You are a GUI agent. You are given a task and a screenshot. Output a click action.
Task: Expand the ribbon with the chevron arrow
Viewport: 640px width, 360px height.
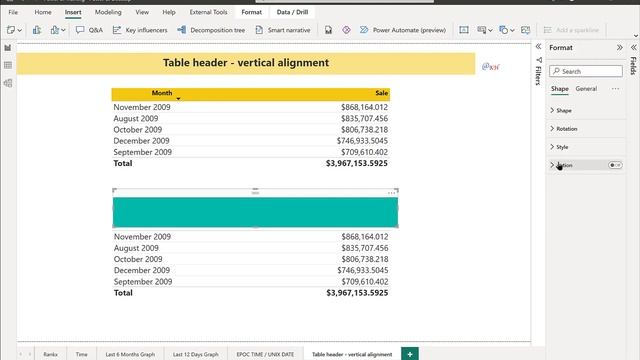click(x=635, y=36)
